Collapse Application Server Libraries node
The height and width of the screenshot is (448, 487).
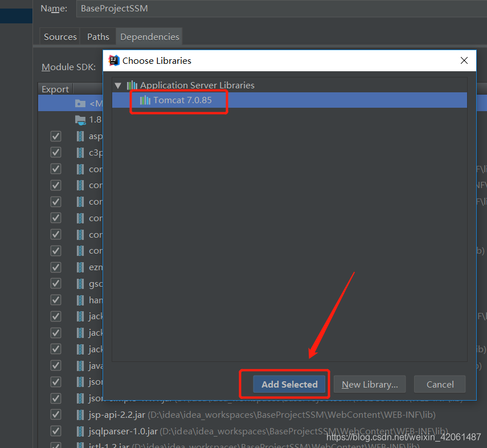(x=118, y=85)
